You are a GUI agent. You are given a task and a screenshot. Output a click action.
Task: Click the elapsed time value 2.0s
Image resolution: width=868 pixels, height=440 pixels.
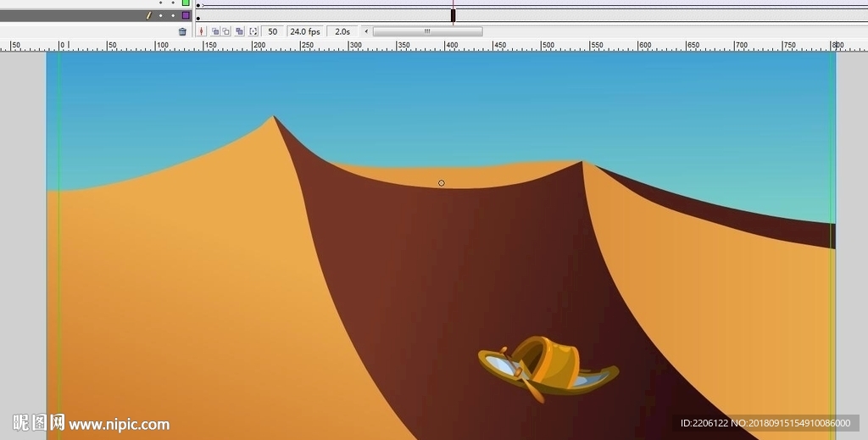tap(342, 31)
